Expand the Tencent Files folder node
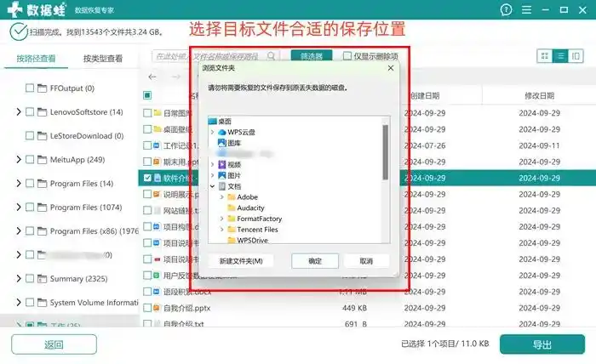 tap(222, 230)
